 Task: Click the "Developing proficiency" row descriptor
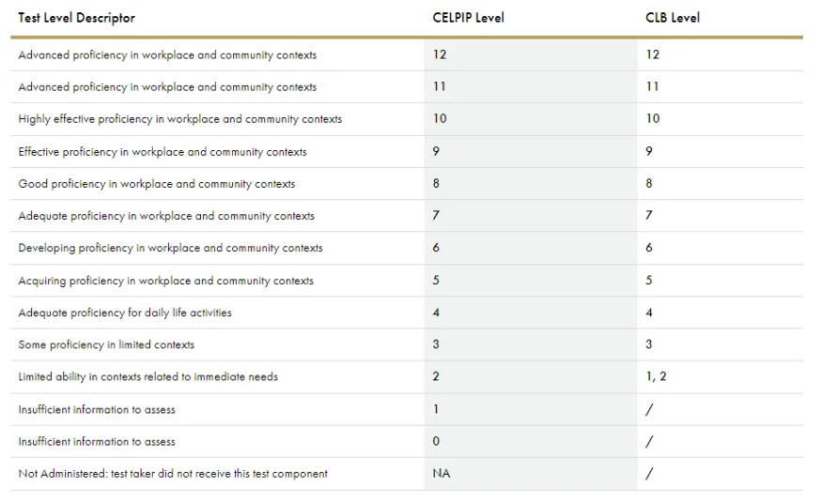[x=170, y=249]
